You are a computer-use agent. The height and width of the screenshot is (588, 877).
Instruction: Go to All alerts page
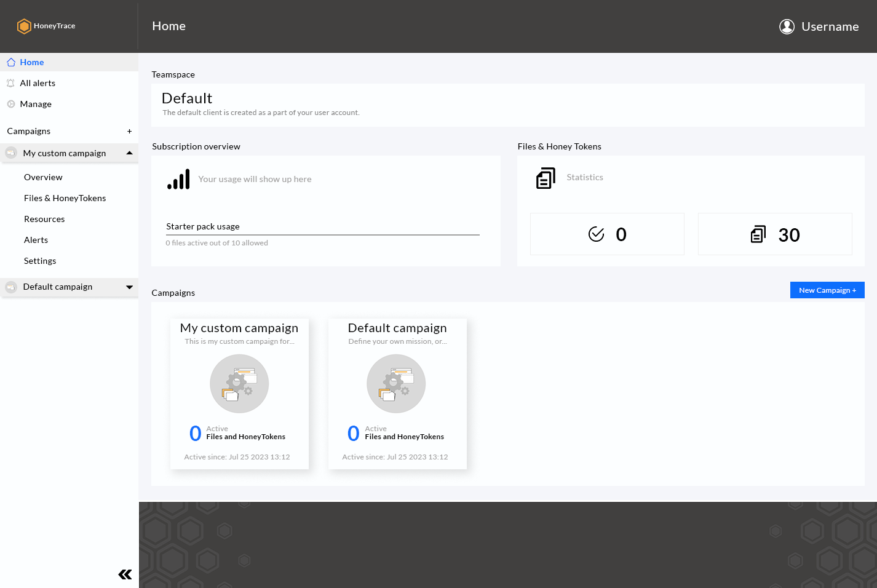pyautogui.click(x=38, y=83)
